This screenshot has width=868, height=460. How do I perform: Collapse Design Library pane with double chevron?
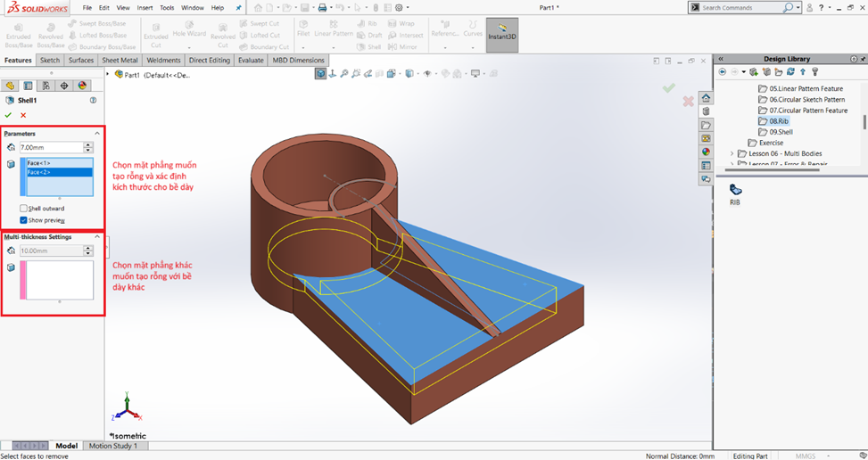[x=722, y=59]
